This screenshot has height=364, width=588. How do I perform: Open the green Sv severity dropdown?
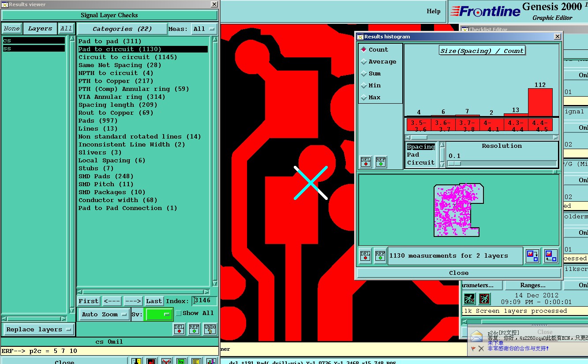coord(159,315)
